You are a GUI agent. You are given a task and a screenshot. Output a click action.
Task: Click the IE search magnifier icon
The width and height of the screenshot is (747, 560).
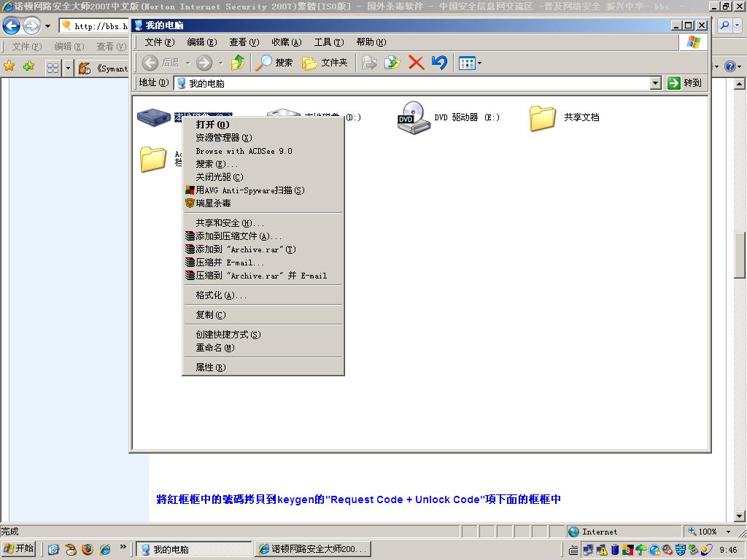pyautogui.click(x=724, y=26)
